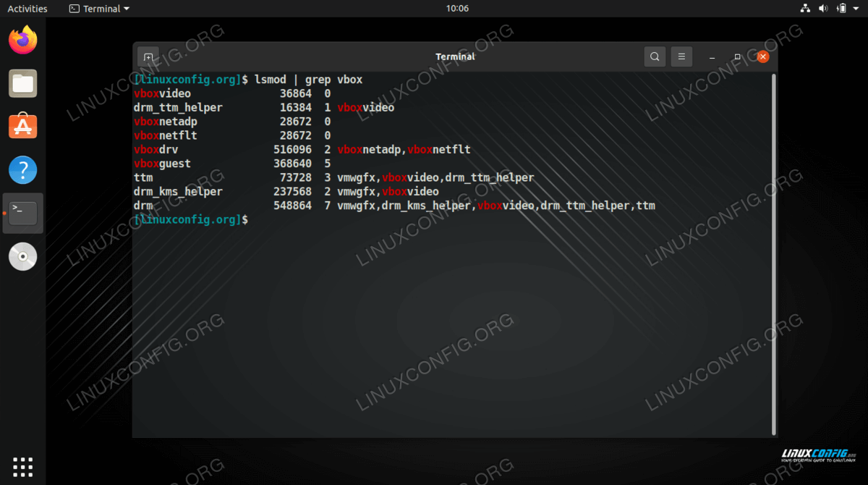This screenshot has height=485, width=868.
Task: Click the vboxnetflt module name
Action: pos(166,135)
